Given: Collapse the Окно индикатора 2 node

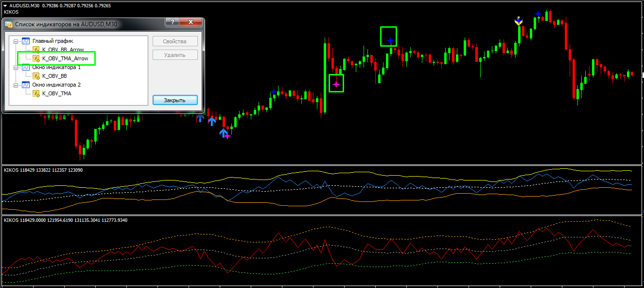Looking at the screenshot, I should (x=16, y=85).
